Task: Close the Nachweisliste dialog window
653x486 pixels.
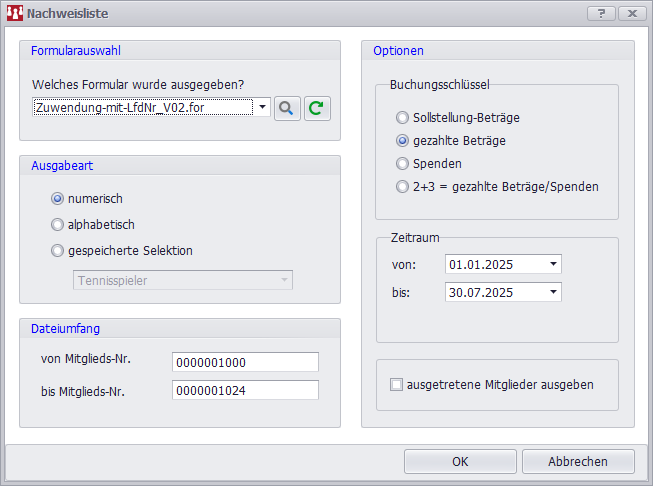Action: point(631,14)
